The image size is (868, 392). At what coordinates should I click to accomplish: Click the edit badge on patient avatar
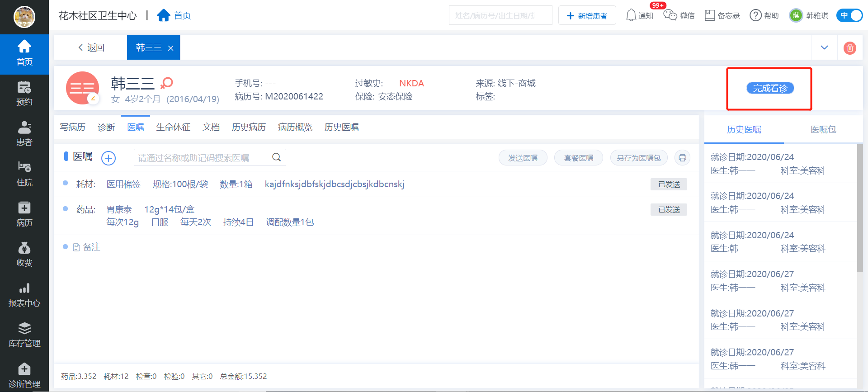click(x=93, y=99)
